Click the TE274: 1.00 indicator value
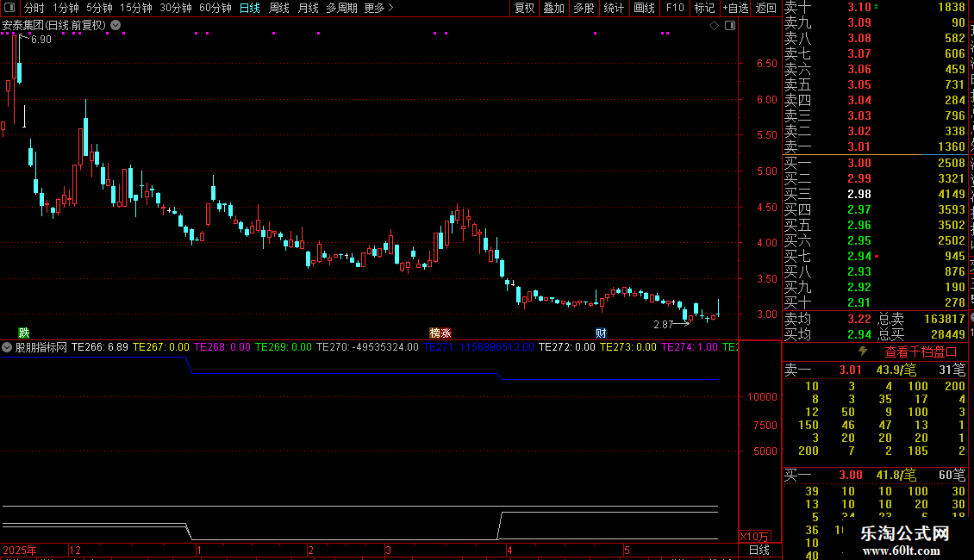974x560 pixels. [x=689, y=347]
